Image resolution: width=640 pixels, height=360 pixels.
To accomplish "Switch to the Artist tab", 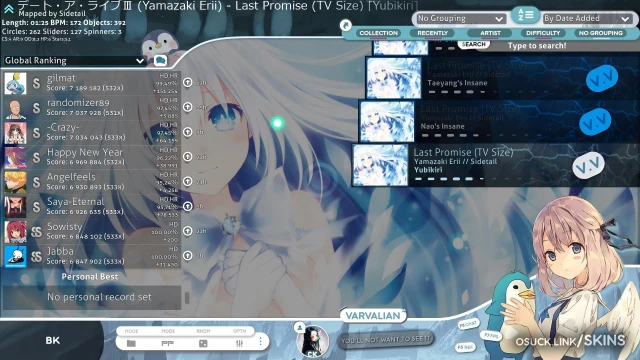I will coord(490,33).
